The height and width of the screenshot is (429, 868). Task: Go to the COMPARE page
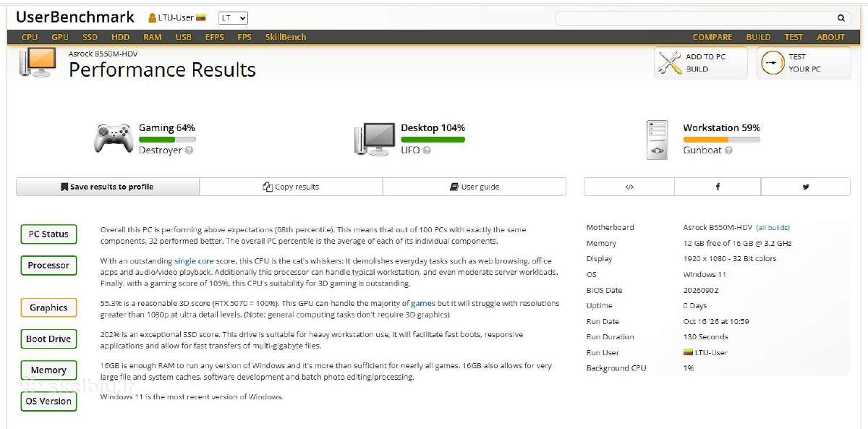[x=712, y=37]
